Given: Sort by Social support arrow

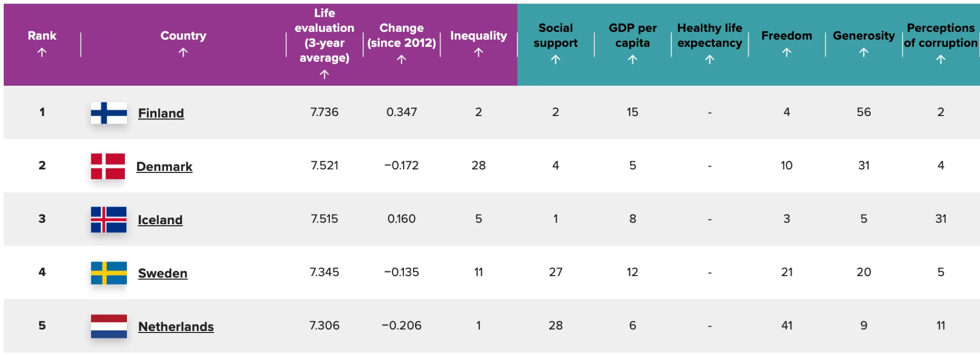Looking at the screenshot, I should [555, 60].
